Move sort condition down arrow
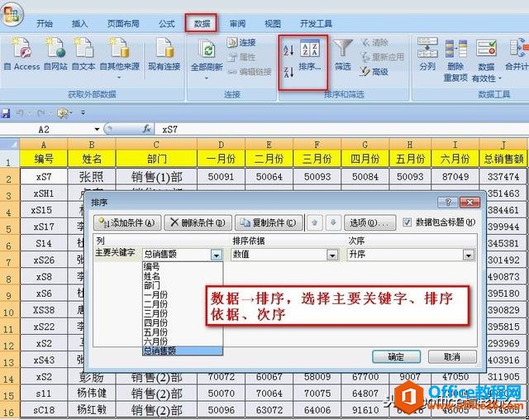Screen dimensions: 529x420 pos(333,222)
